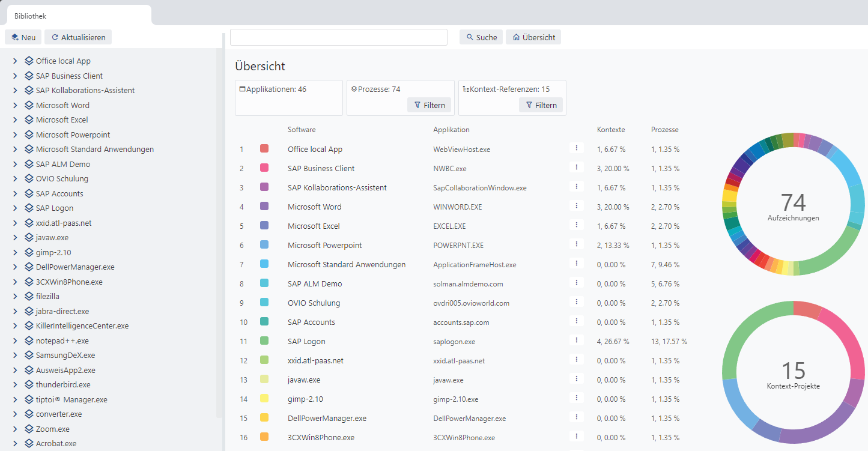
Task: Select KillerIntelligenceCenter.exe in the tree
Action: 82,326
